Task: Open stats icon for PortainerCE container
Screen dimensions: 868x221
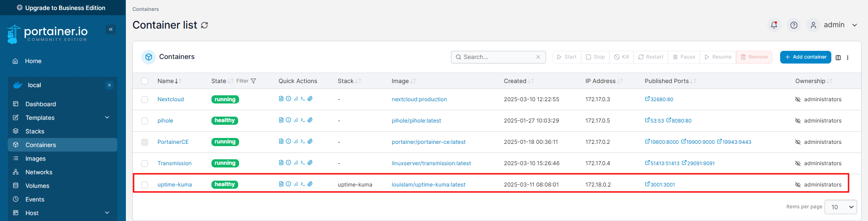Action: coord(296,142)
